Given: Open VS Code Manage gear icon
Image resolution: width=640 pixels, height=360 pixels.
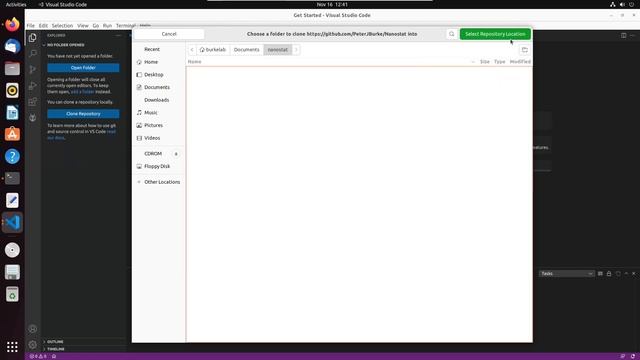Looking at the screenshot, I should (x=33, y=345).
